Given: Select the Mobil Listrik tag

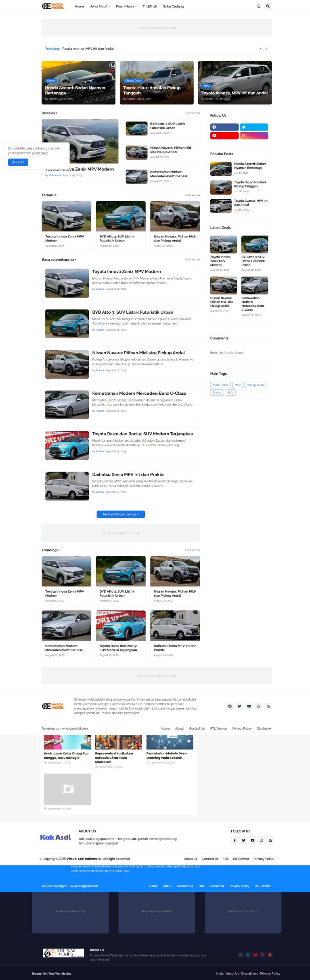Looking at the screenshot, I should pos(220,385).
